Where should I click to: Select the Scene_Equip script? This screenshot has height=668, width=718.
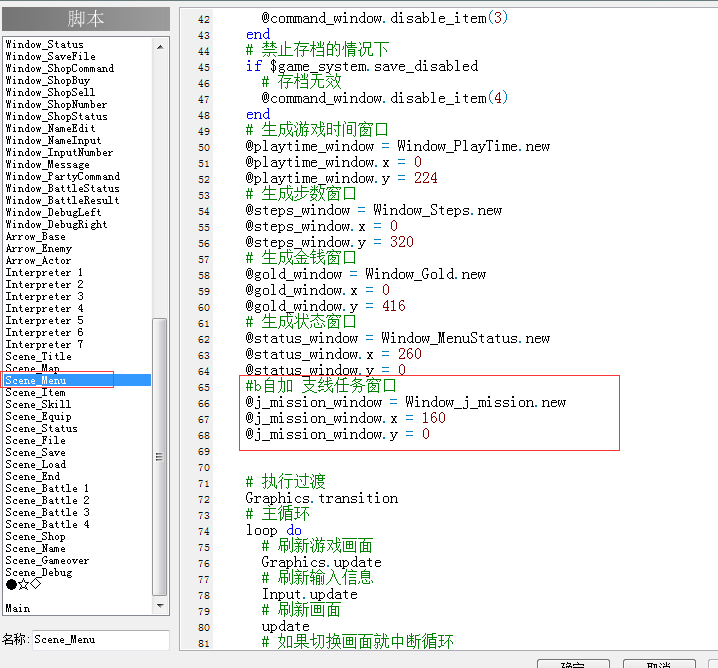coord(38,417)
